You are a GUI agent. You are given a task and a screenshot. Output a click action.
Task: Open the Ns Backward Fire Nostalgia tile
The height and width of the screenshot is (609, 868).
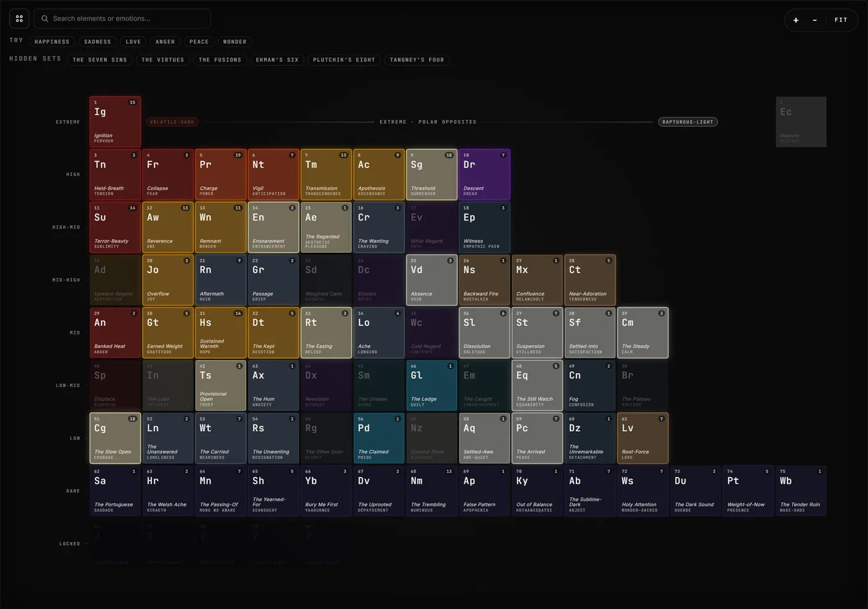coord(484,279)
